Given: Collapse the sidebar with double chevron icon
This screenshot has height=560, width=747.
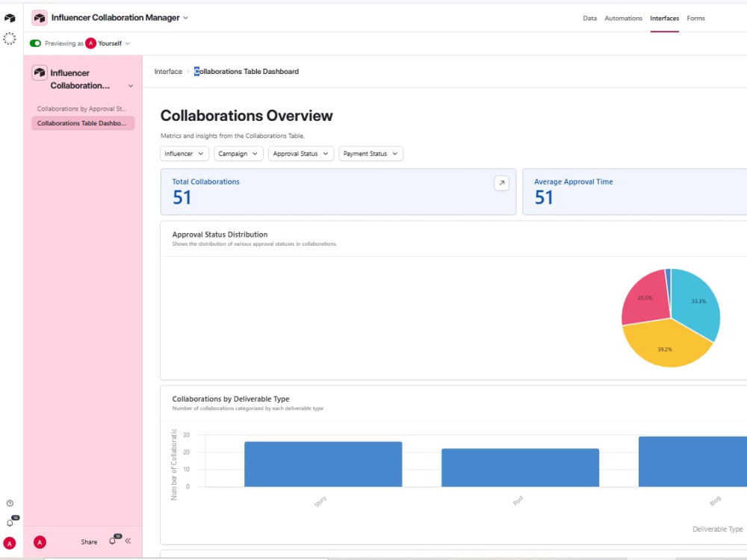Looking at the screenshot, I should pos(128,541).
